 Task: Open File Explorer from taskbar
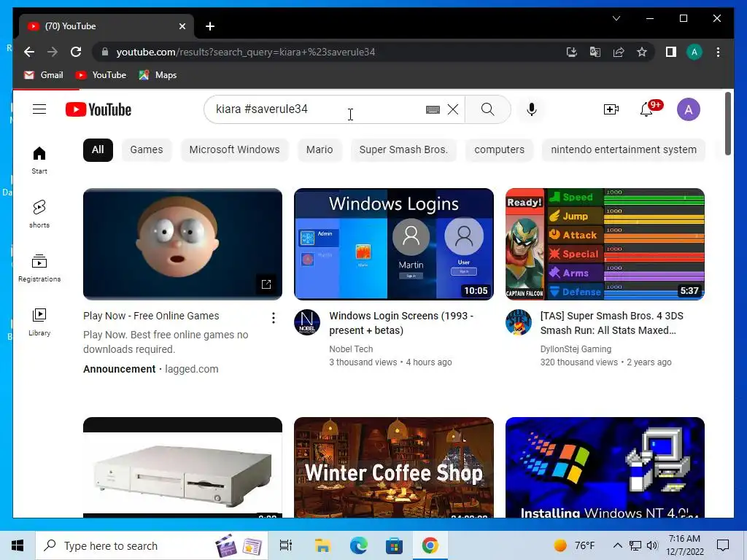point(322,545)
